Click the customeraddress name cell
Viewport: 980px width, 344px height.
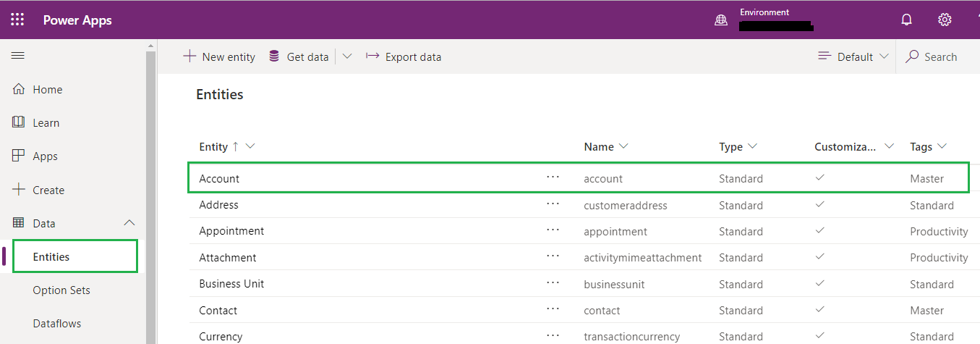pos(626,206)
